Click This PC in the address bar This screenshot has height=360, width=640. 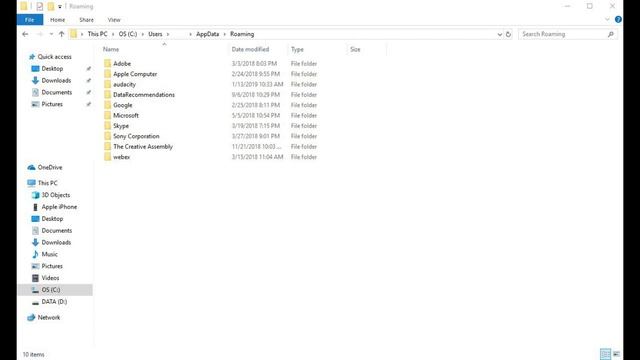[98, 34]
